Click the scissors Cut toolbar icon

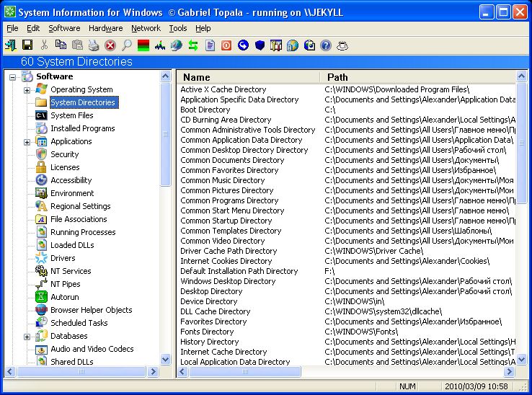44,45
